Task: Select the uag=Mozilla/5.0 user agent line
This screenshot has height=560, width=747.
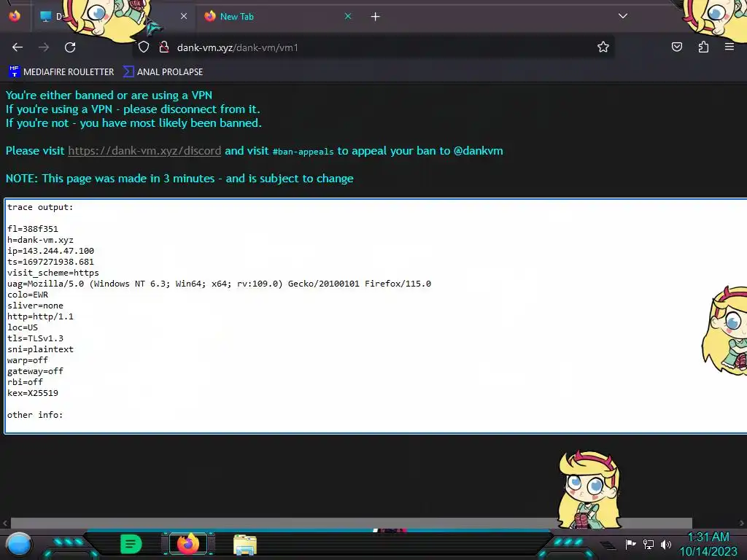Action: (219, 284)
